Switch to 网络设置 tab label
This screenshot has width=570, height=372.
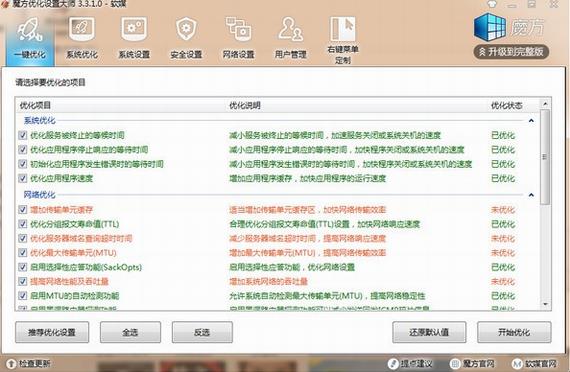tap(238, 55)
